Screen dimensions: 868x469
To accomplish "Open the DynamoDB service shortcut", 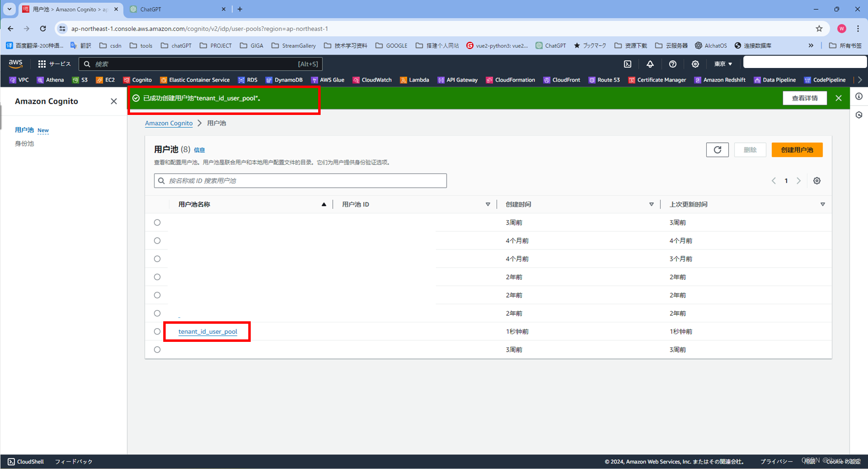I will pyautogui.click(x=284, y=80).
